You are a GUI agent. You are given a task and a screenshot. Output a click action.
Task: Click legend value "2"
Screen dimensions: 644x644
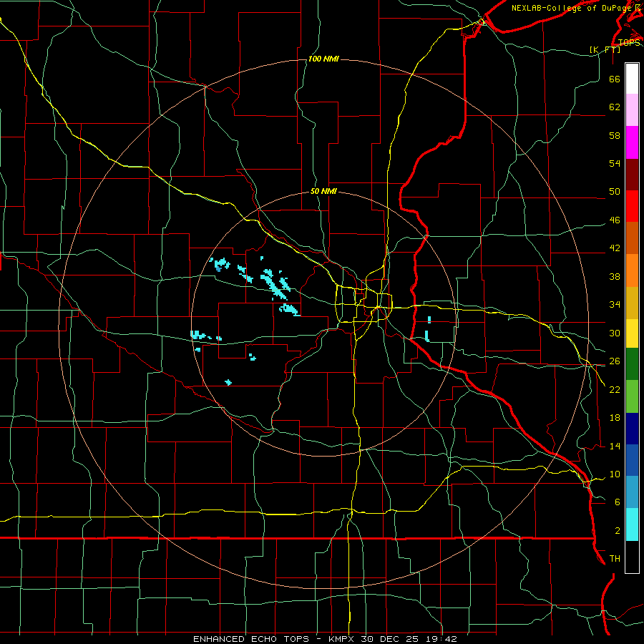pos(617,531)
